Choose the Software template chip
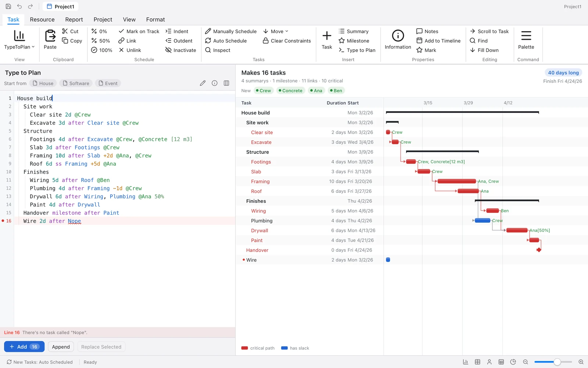The height and width of the screenshot is (368, 588). tap(76, 84)
